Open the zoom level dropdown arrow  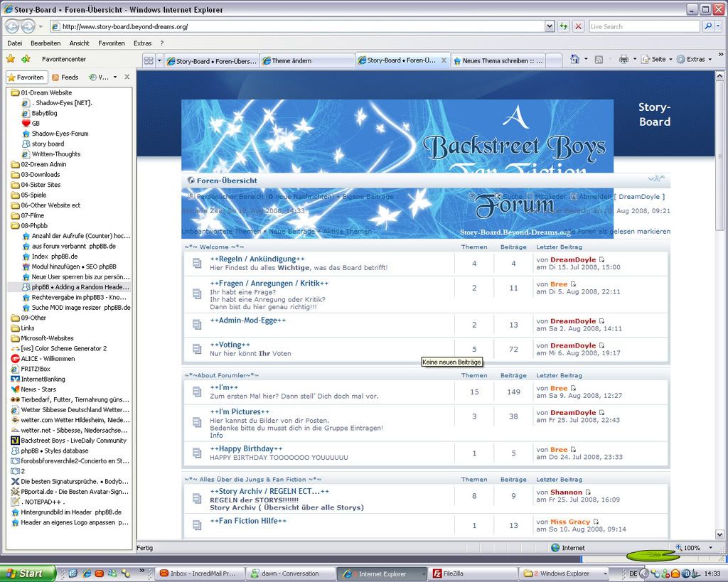(710, 548)
